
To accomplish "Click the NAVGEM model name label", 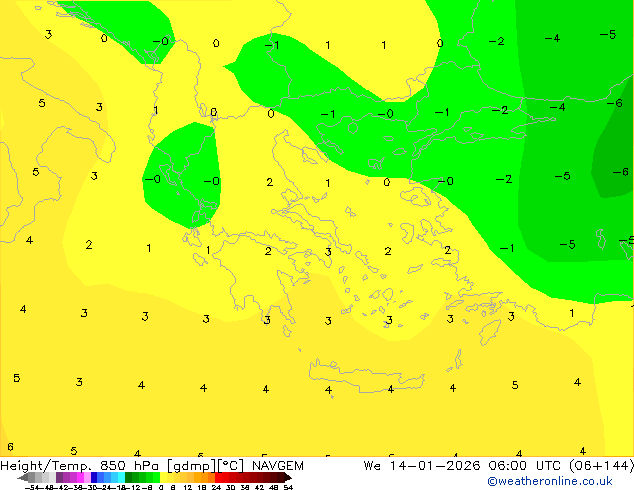I will 278,466.
